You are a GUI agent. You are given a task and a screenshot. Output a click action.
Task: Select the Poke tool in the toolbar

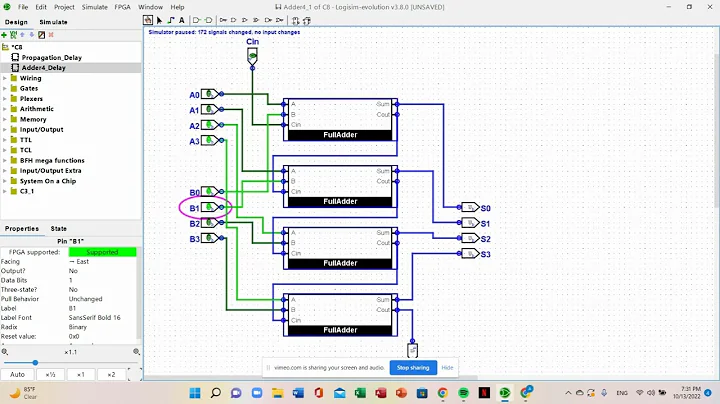tap(148, 20)
